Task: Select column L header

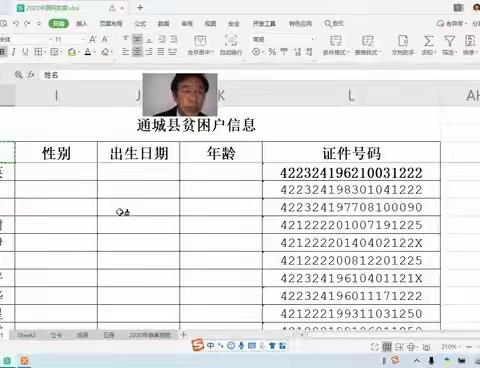Action: click(x=351, y=96)
